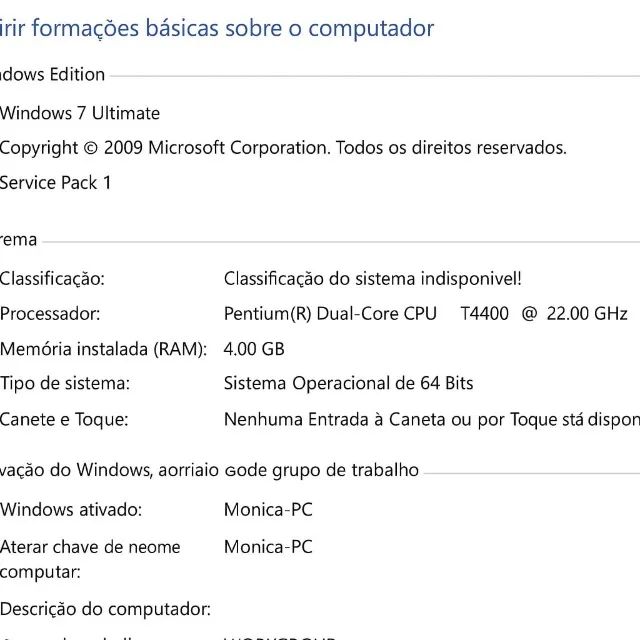The image size is (640, 640).
Task: Click the Pentium Dual-Core T4400 processor value
Action: pos(425,314)
